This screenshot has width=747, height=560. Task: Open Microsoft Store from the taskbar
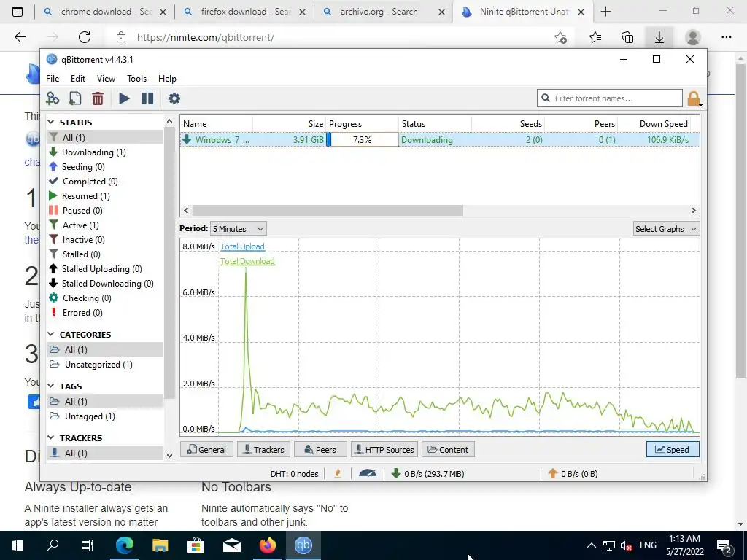point(196,545)
